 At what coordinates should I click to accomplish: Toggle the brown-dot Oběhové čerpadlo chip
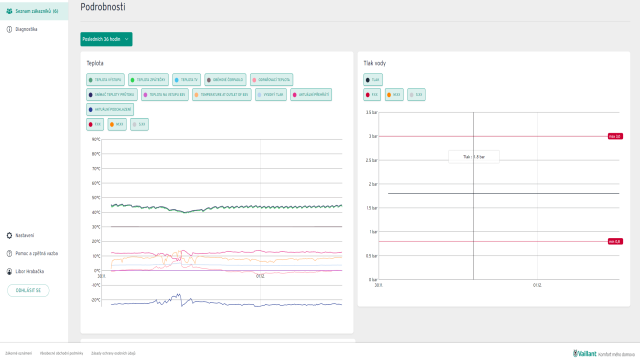[x=225, y=80]
